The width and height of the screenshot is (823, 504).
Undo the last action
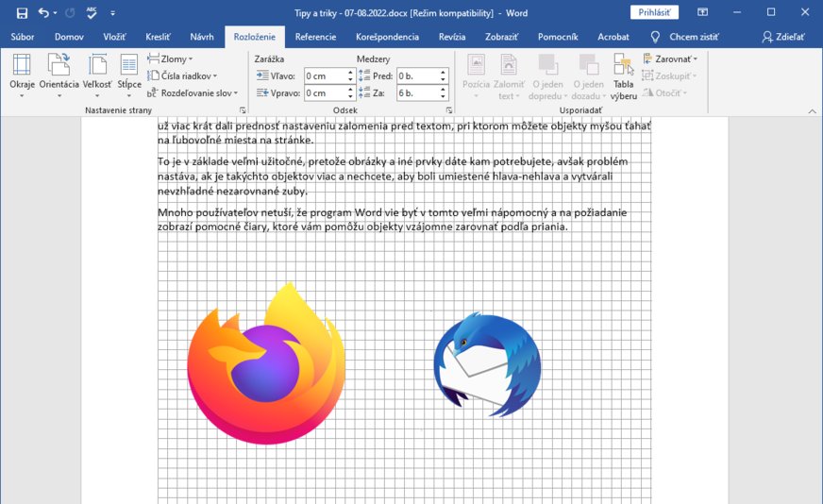click(43, 13)
